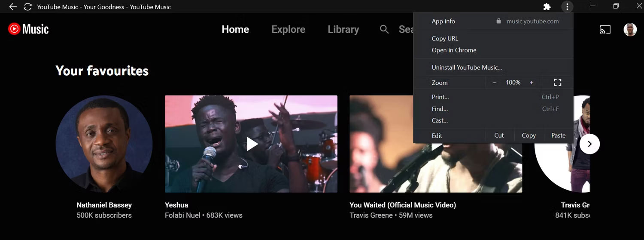Image resolution: width=644 pixels, height=240 pixels.
Task: Click Folabi Nuel artist name
Action: point(182,215)
